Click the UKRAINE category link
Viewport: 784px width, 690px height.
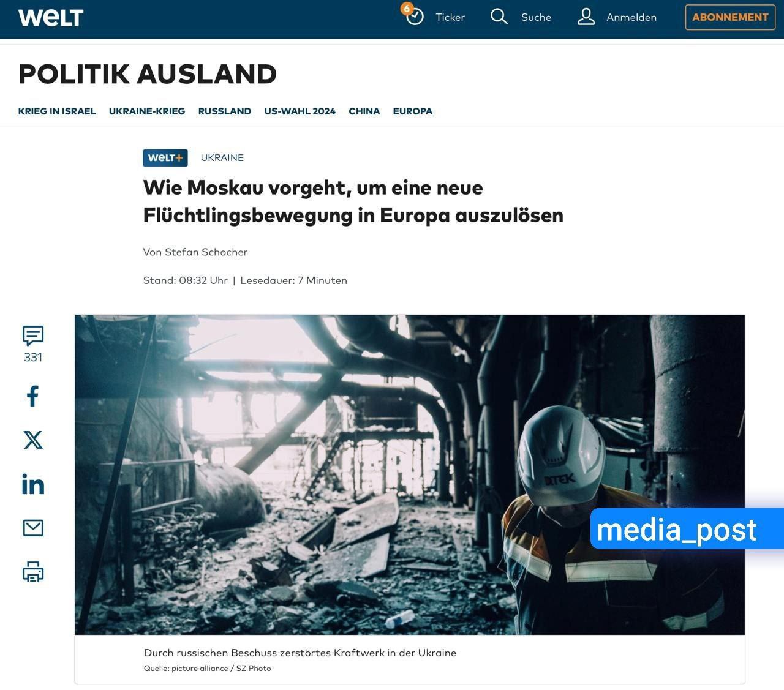[x=222, y=158]
